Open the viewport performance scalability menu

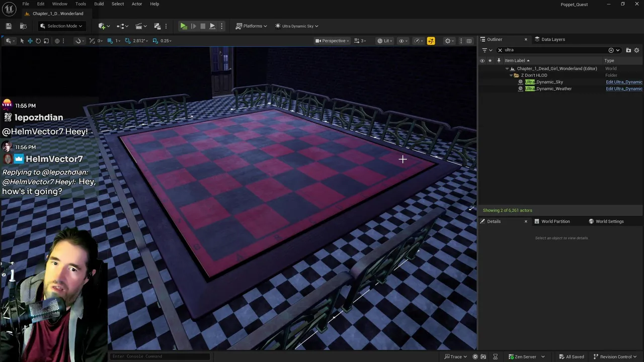click(418, 41)
